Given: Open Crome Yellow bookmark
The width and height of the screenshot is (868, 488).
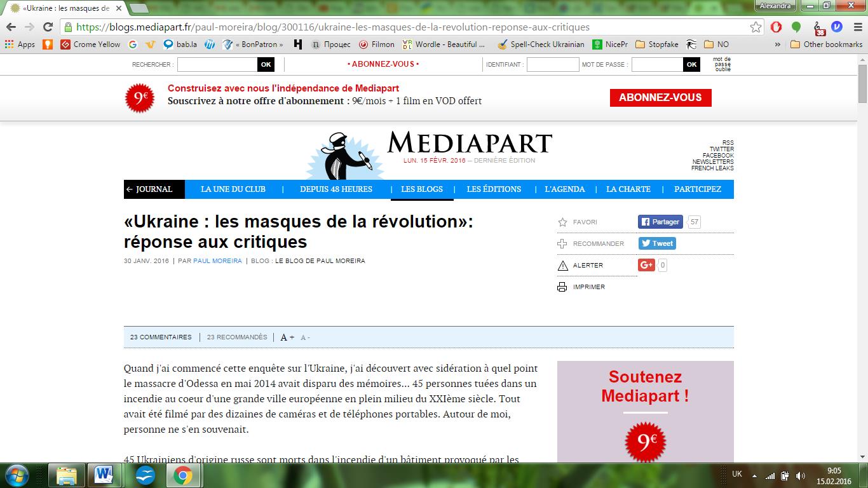Looking at the screenshot, I should (x=90, y=44).
